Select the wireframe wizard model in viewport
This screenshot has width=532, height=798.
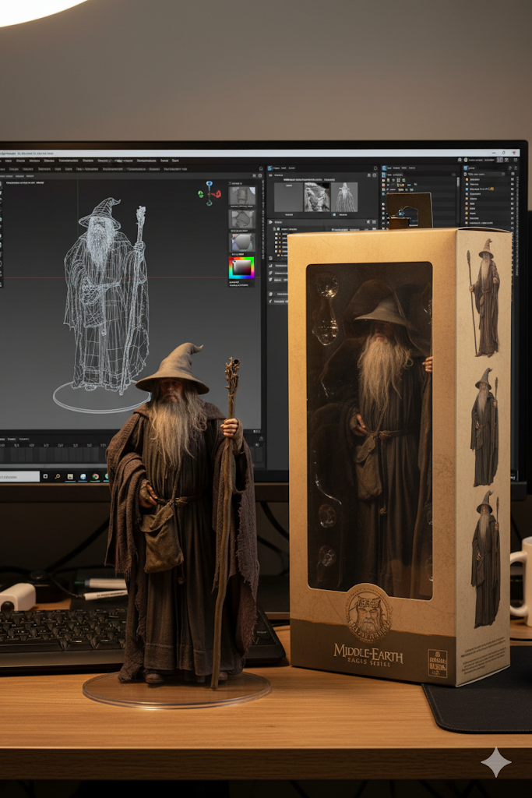(x=107, y=295)
